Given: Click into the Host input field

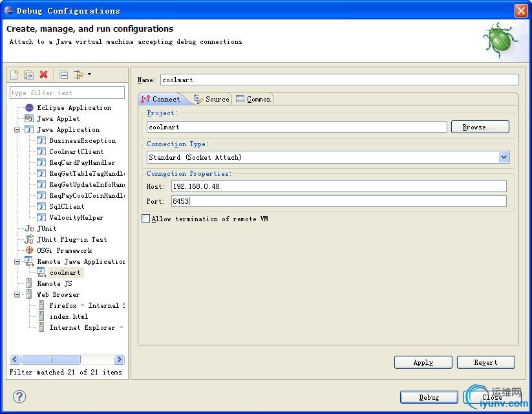Looking at the screenshot, I should click(338, 186).
